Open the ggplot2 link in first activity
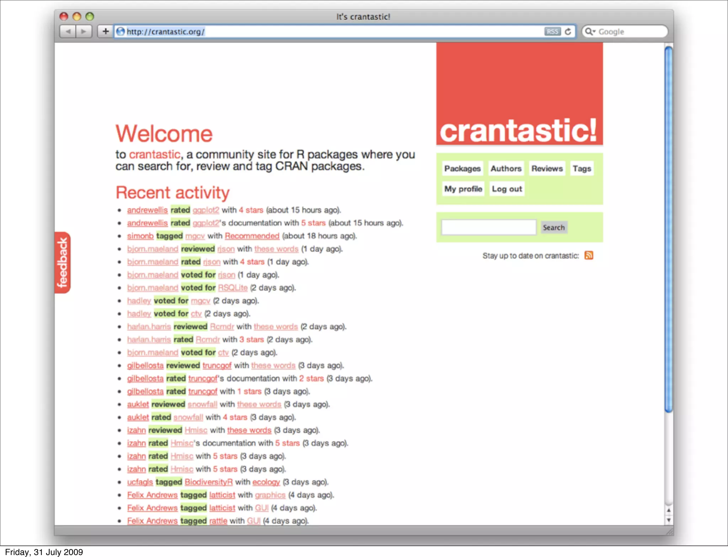Viewport: 728px width, 560px height. click(x=206, y=210)
